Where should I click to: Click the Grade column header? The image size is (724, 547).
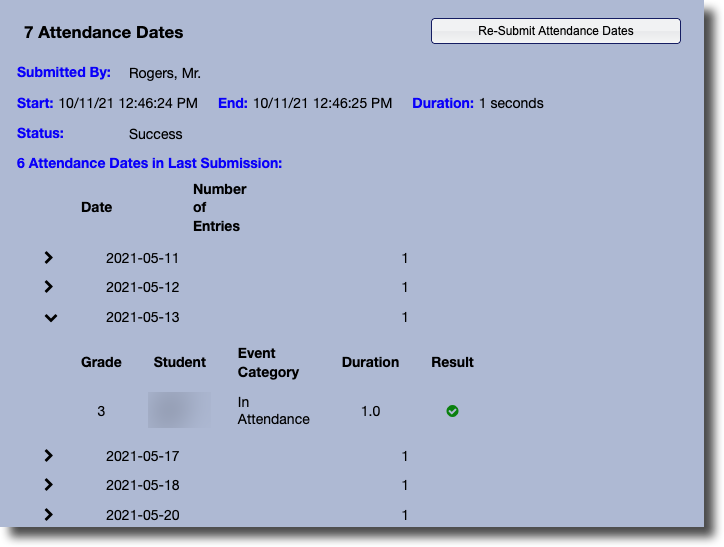pyautogui.click(x=101, y=362)
